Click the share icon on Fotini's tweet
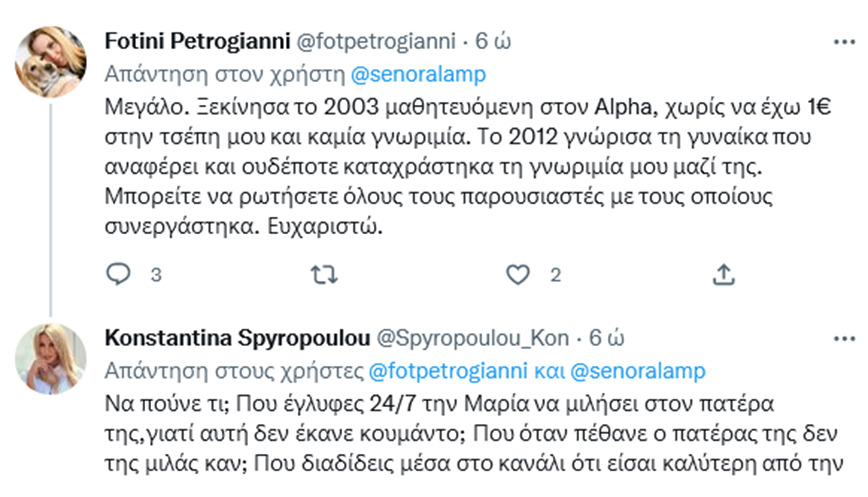 [x=722, y=274]
